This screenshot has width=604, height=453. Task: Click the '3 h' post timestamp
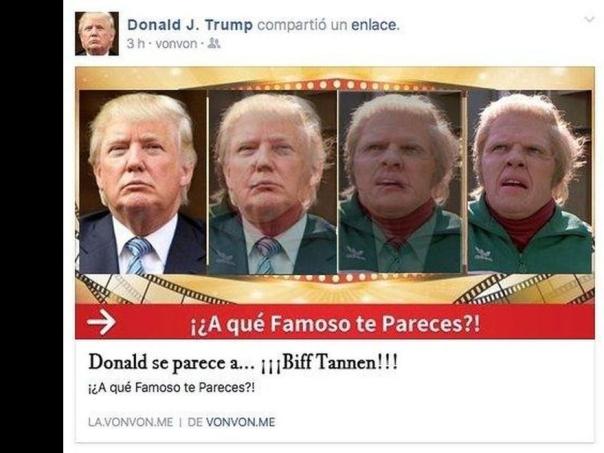pos(136,44)
